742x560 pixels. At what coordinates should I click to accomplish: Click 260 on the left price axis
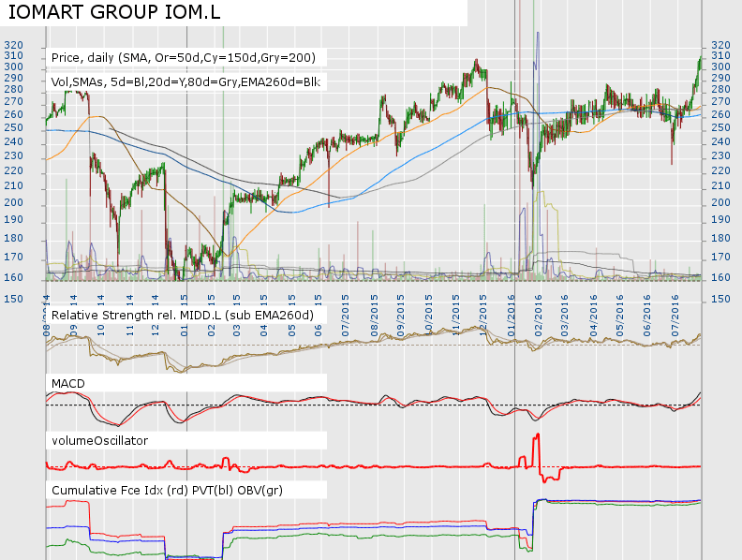pyautogui.click(x=13, y=115)
